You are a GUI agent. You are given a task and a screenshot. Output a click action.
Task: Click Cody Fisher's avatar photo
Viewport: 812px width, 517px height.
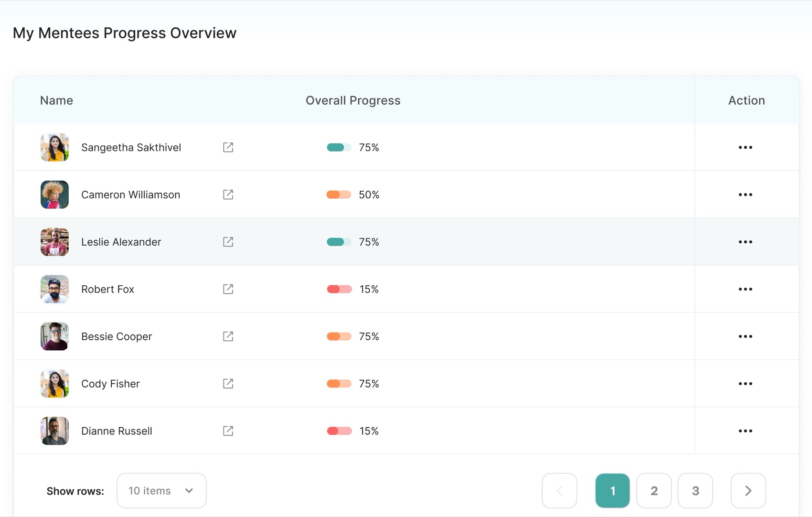pyautogui.click(x=54, y=384)
